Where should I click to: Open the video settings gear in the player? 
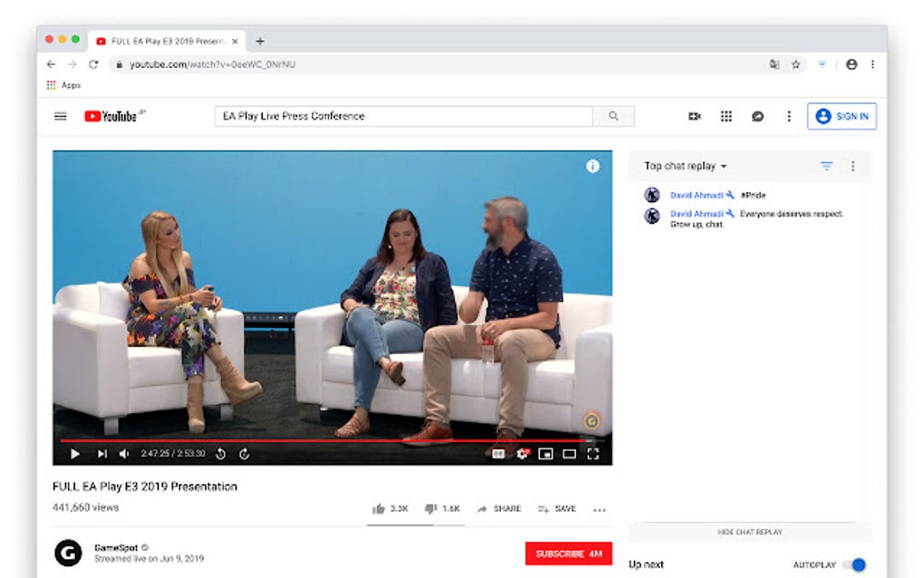522,453
